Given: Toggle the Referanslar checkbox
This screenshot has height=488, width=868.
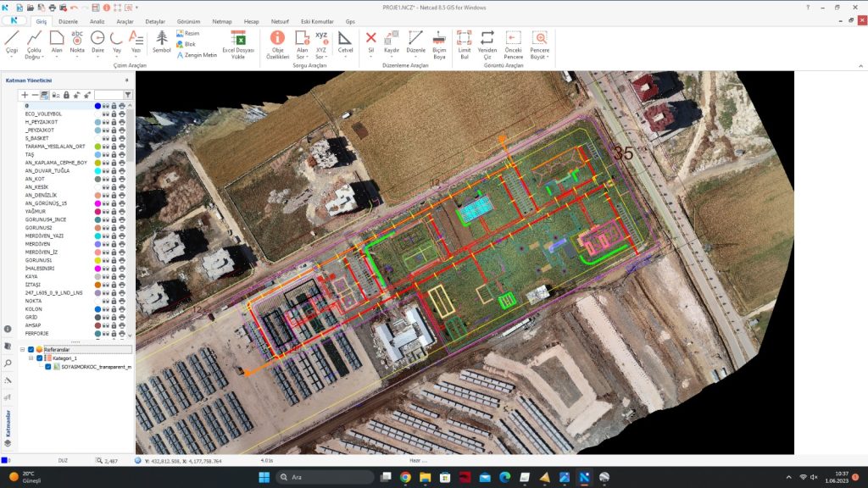Looking at the screenshot, I should (31, 350).
